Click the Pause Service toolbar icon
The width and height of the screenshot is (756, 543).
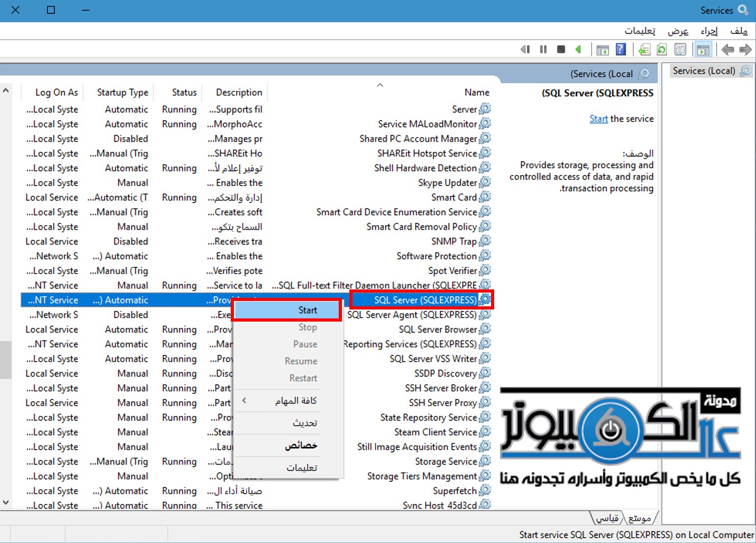pyautogui.click(x=543, y=50)
